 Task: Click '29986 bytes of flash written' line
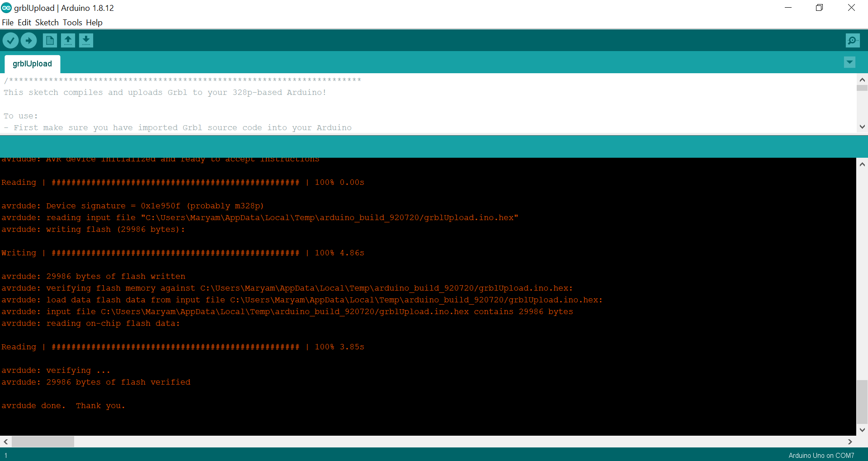click(93, 277)
